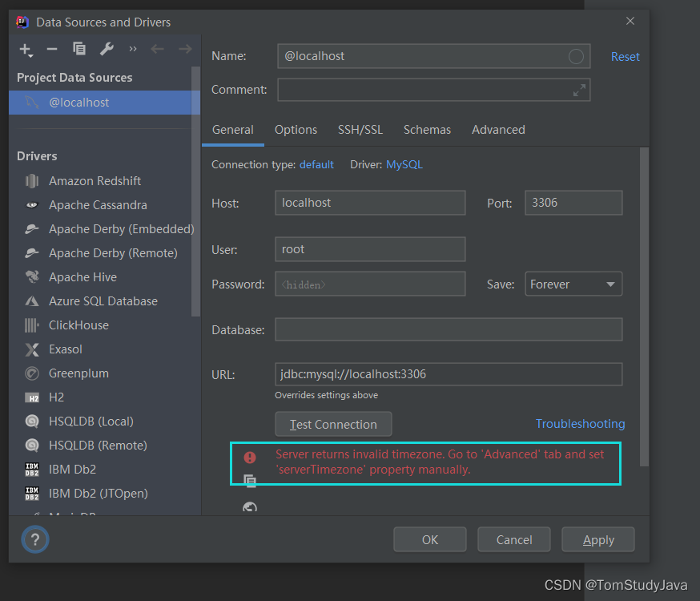This screenshot has height=601, width=700.
Task: Show more toolbar actions chevron
Action: [133, 49]
